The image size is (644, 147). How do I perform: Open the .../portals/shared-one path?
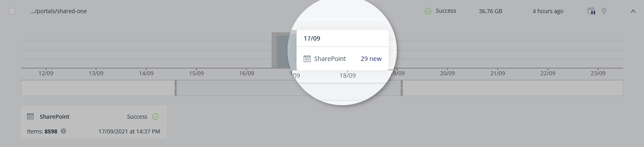pos(58,11)
